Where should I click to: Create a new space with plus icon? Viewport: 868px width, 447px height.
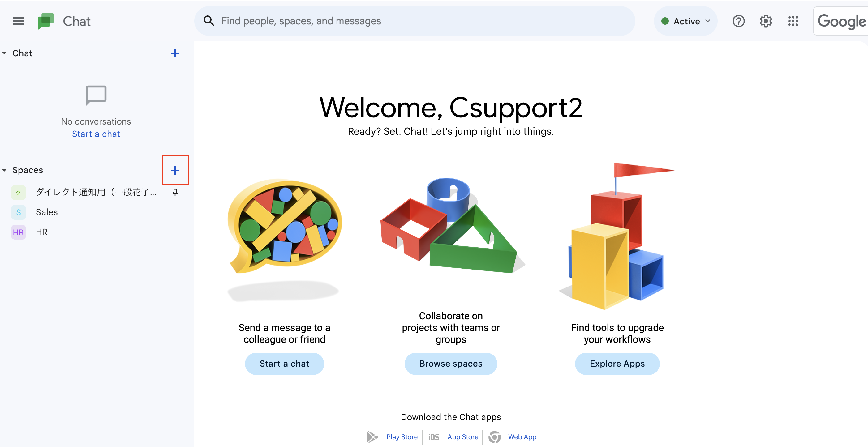click(x=175, y=170)
